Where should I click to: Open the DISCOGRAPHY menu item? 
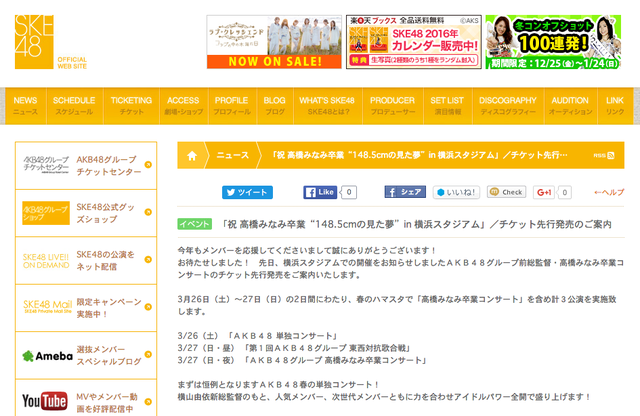click(x=508, y=106)
